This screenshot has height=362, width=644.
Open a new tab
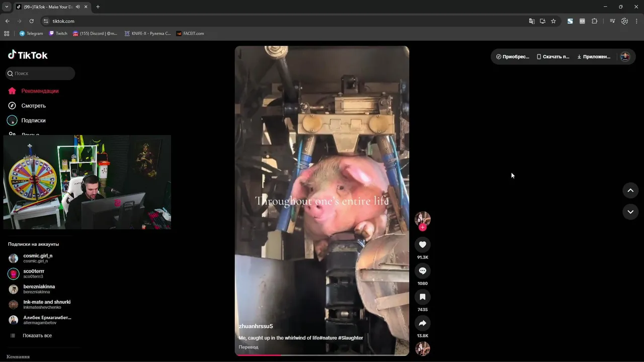(98, 7)
